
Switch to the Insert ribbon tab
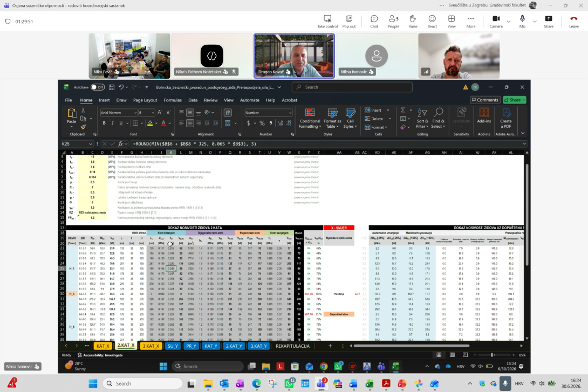click(104, 100)
